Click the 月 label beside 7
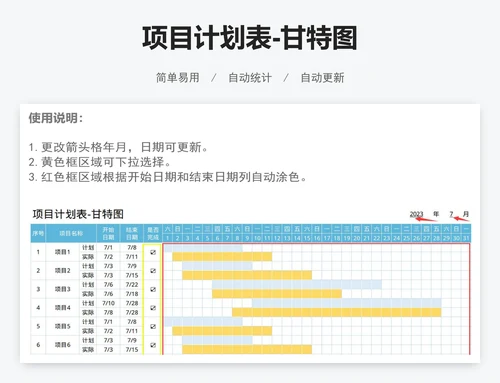 pyautogui.click(x=466, y=214)
